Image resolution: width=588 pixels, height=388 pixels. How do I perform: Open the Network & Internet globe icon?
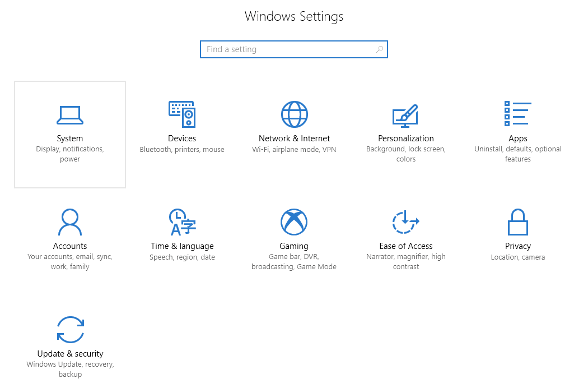click(x=295, y=114)
